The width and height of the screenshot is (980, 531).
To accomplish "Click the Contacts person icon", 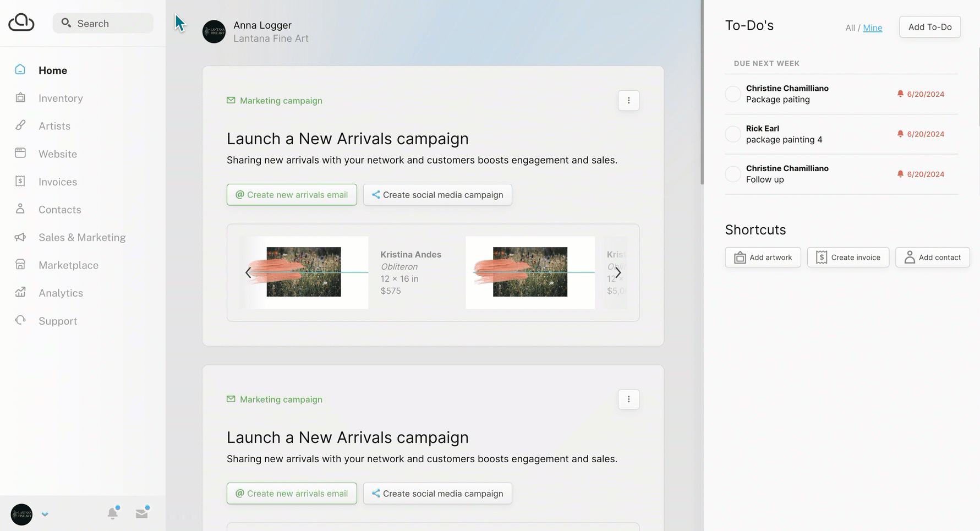I will coord(20,209).
